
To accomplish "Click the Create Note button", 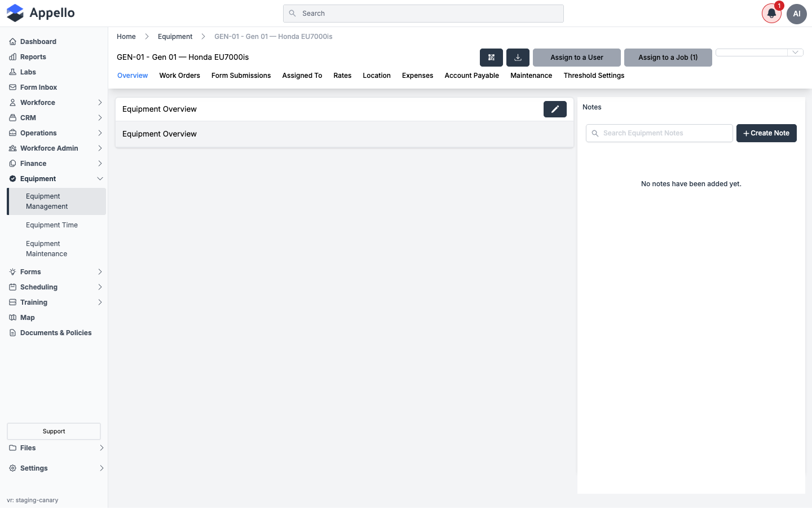I will click(x=766, y=133).
